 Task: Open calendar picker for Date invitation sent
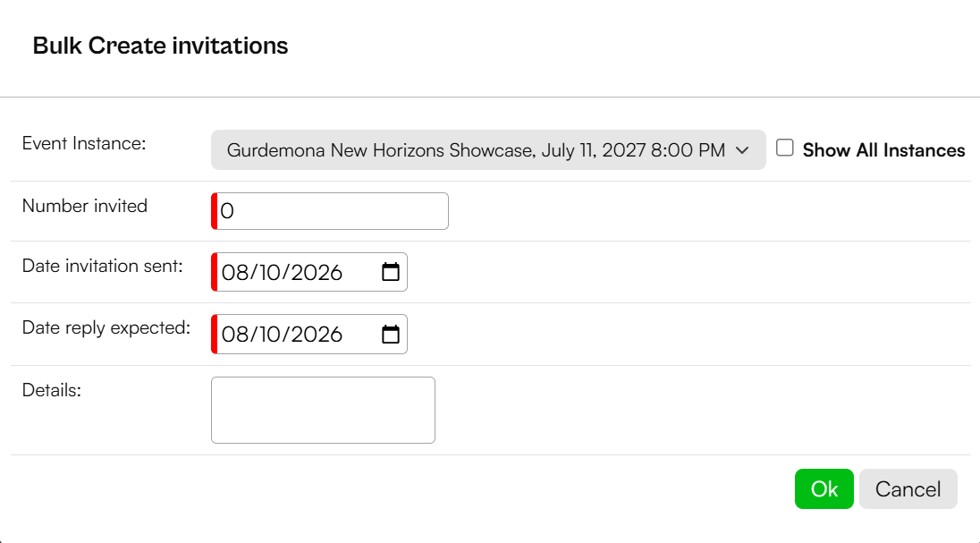(391, 272)
